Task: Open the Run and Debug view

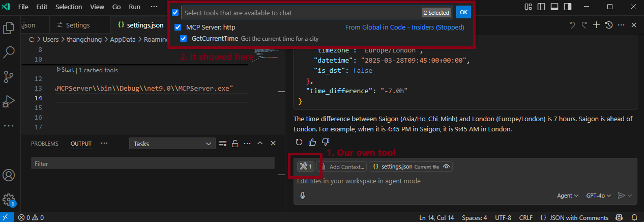Action: (x=9, y=101)
